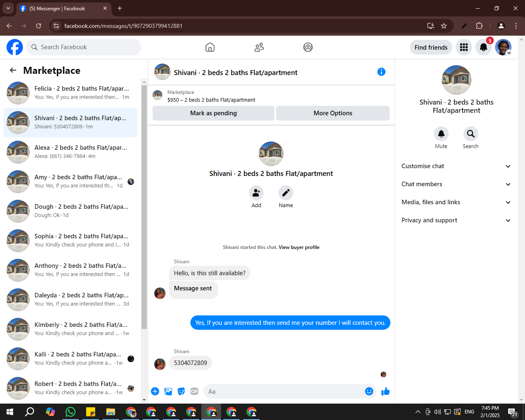Show hidden system tray icons chevron
Viewport: 525px width, 420px height.
click(418, 412)
